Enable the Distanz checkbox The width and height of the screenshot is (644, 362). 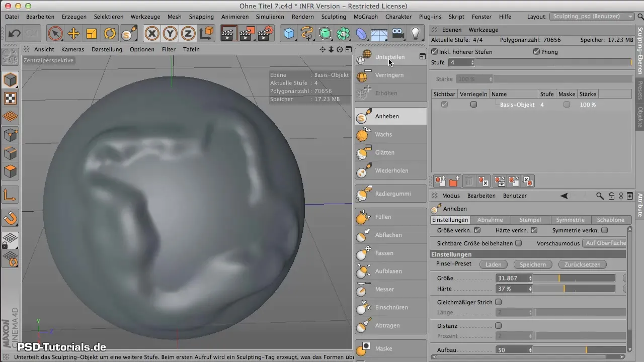(x=499, y=325)
